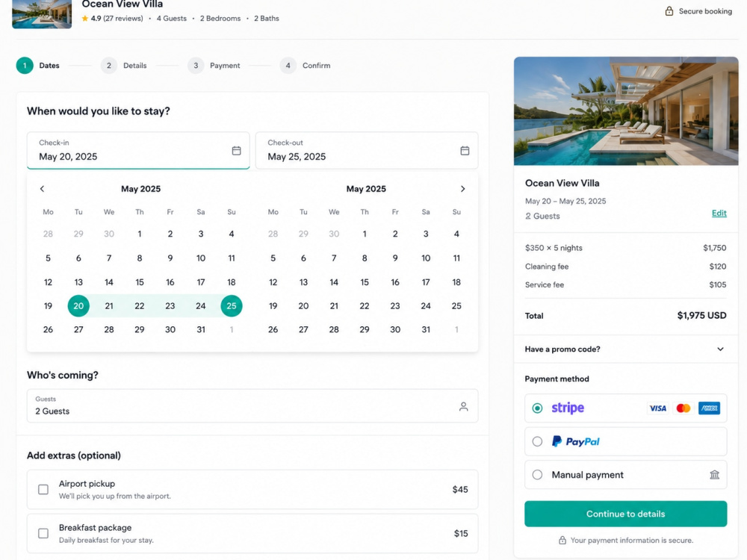Image resolution: width=747 pixels, height=560 pixels.
Task: Click 'Have a promo code?' text
Action: point(562,349)
